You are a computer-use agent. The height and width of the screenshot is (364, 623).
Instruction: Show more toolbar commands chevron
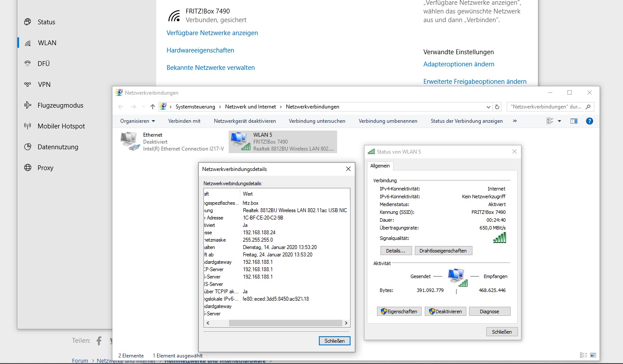[x=515, y=121]
